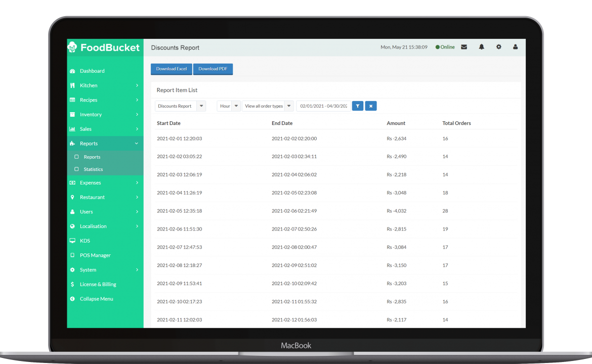This screenshot has height=364, width=592.
Task: Click amount Rs -3,150
Action: coord(396,265)
